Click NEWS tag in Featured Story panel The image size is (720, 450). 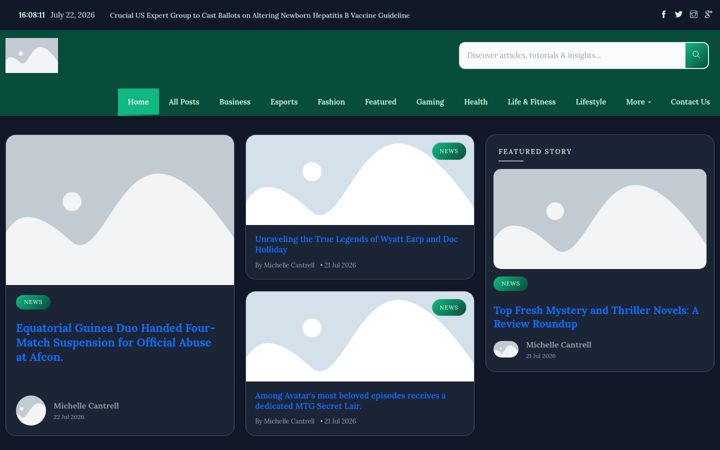click(x=511, y=284)
